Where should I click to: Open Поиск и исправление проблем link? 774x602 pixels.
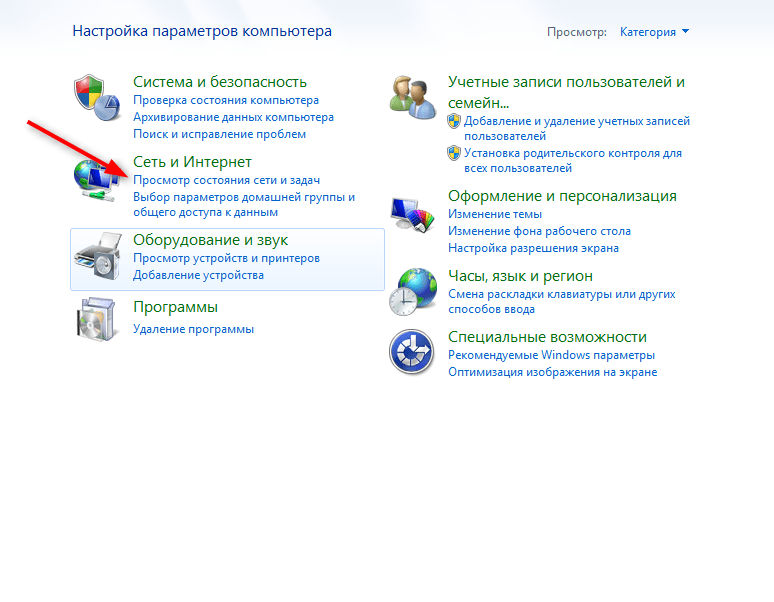[220, 134]
